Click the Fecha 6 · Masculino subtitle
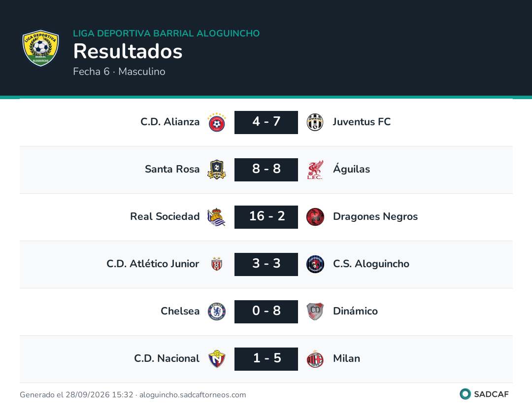The image size is (532, 420). (x=119, y=71)
